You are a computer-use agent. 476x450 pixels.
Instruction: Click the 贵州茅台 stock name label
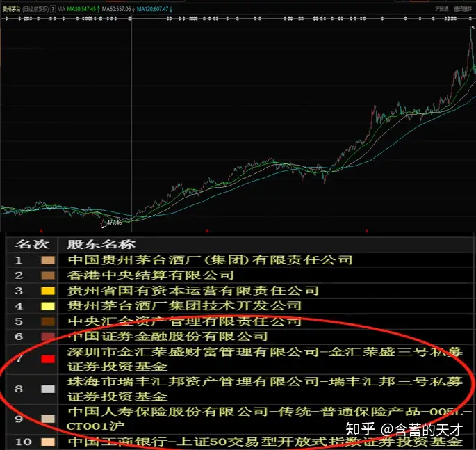coord(11,9)
